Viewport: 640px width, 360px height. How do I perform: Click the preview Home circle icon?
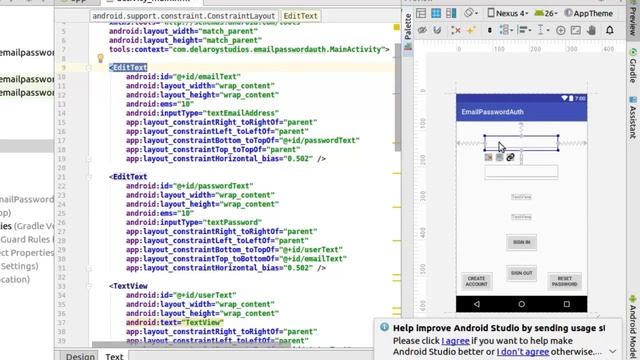point(521,304)
